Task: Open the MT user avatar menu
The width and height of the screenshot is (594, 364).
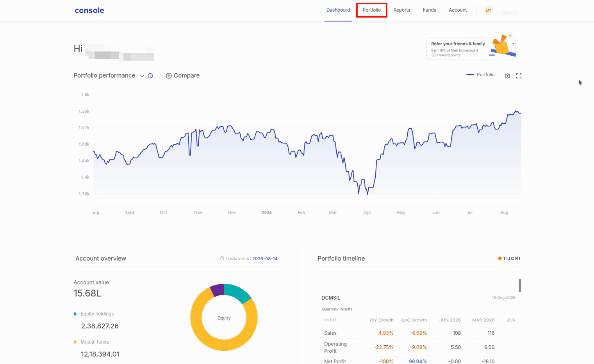Action: tap(489, 11)
